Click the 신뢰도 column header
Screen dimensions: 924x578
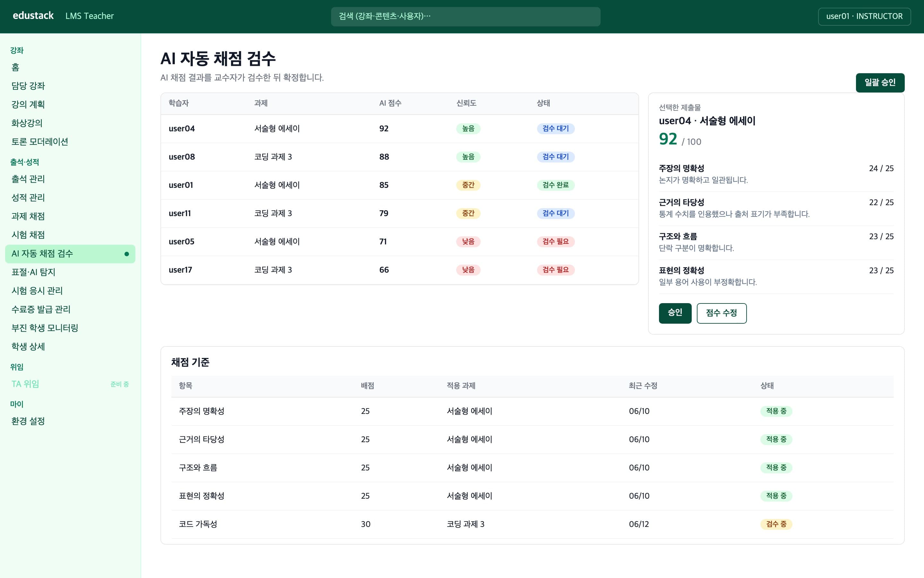[466, 103]
